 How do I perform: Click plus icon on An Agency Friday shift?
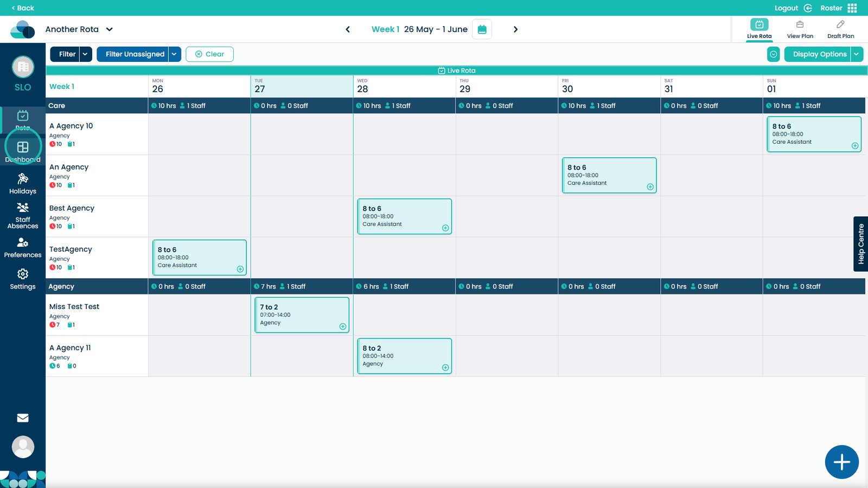[650, 187]
